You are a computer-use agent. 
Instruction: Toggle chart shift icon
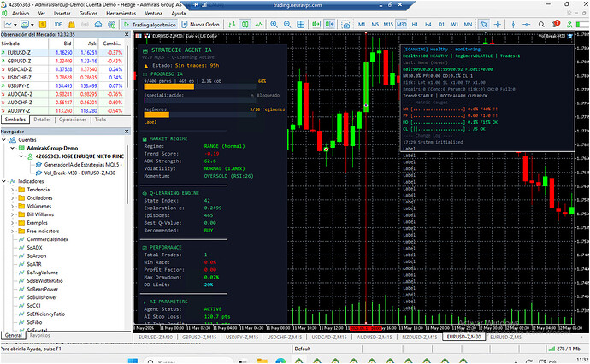[x=329, y=25]
